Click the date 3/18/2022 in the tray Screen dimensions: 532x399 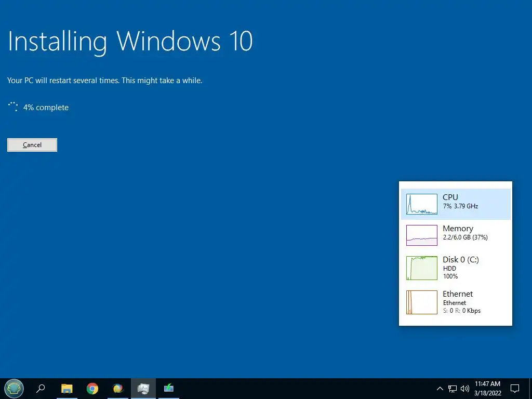pos(487,393)
